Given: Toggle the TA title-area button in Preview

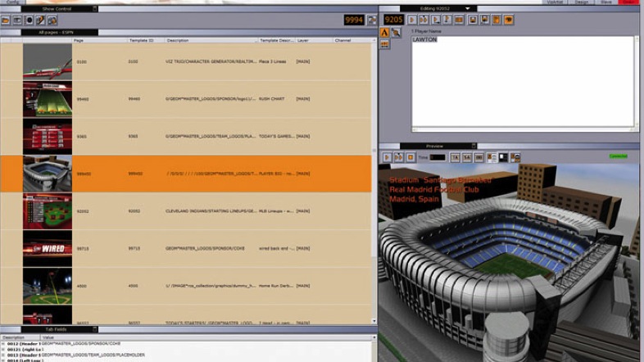Looking at the screenshot, I should click(x=455, y=157).
